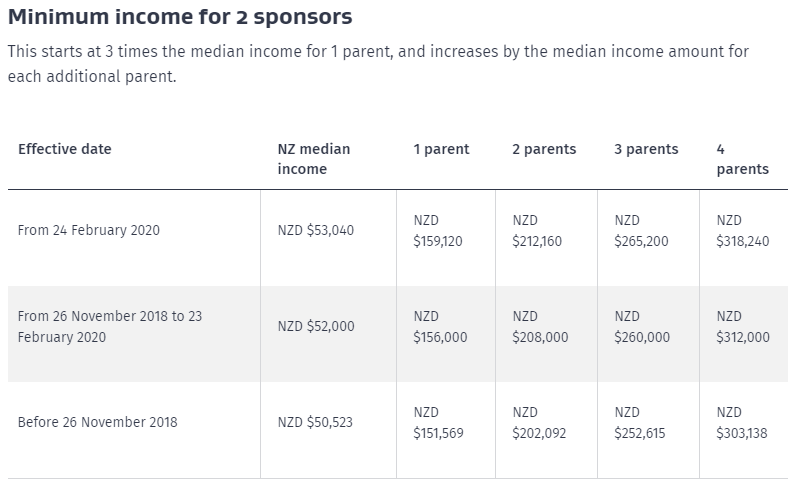Click "From 26 November 2018 to 23 February 2020"

pos(110,326)
